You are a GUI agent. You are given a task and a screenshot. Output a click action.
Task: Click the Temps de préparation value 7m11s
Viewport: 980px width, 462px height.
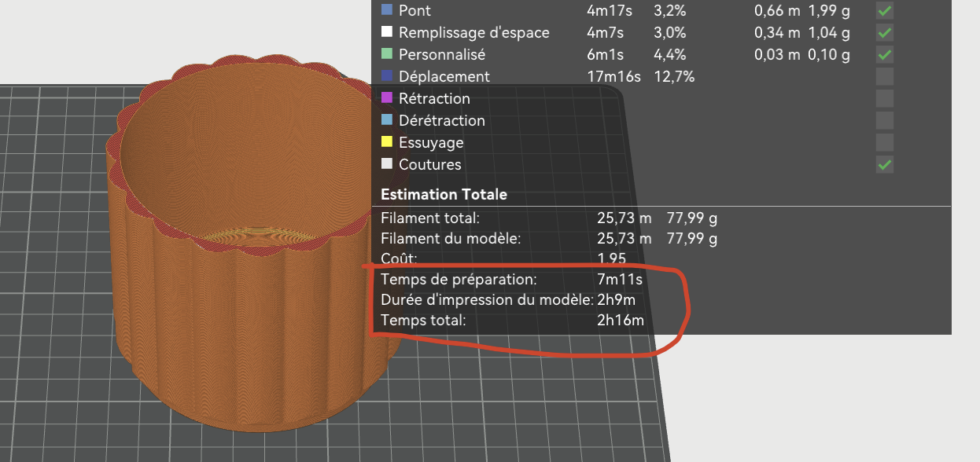point(621,279)
